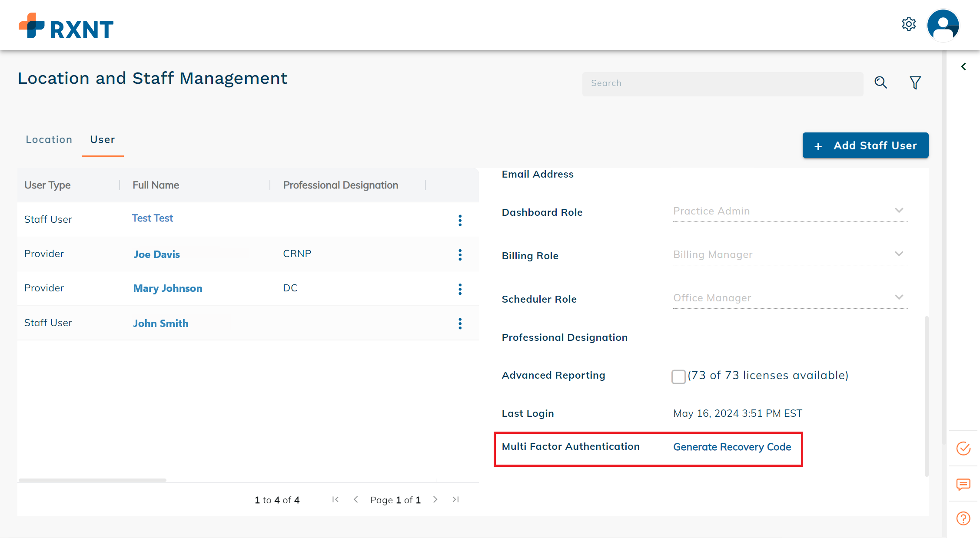
Task: Switch to the Location tab
Action: click(49, 139)
